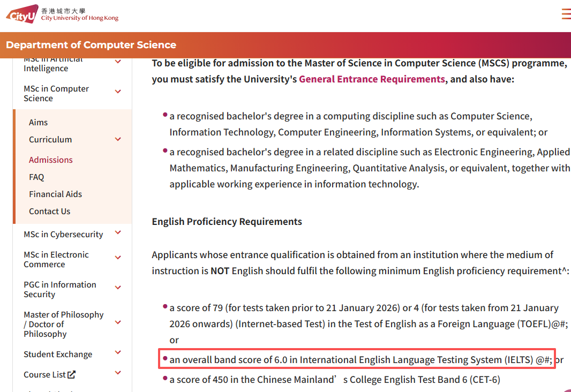Go to the FAQ page

tap(36, 177)
